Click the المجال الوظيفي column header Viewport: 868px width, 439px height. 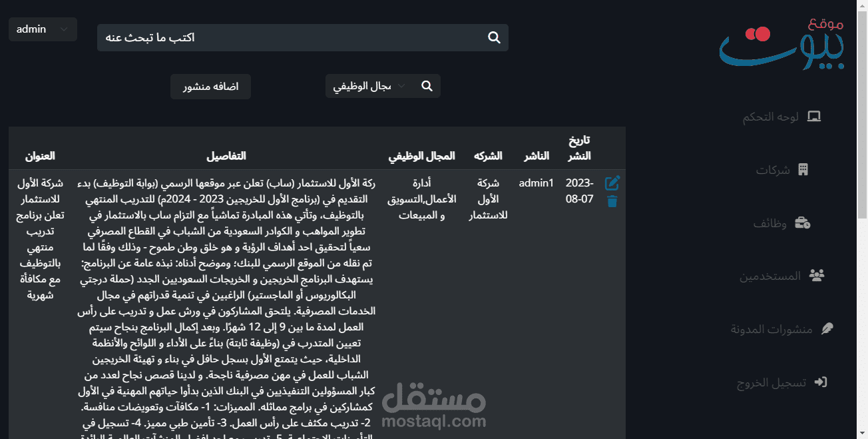tap(422, 156)
